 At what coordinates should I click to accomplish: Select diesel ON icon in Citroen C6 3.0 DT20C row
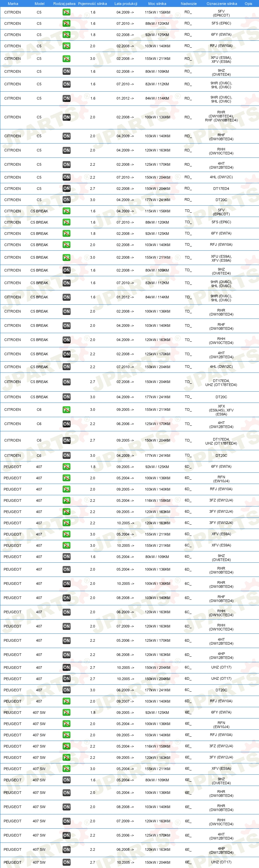tap(67, 456)
